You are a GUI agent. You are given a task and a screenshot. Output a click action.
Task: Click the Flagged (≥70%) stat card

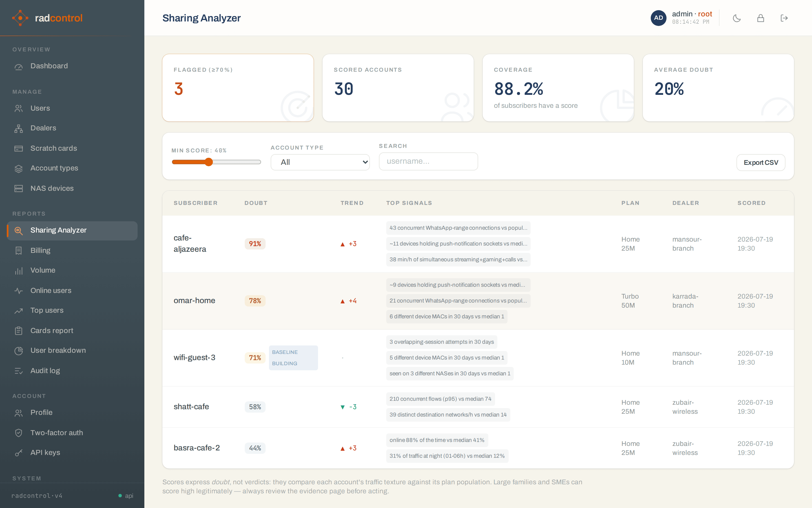[x=238, y=88]
